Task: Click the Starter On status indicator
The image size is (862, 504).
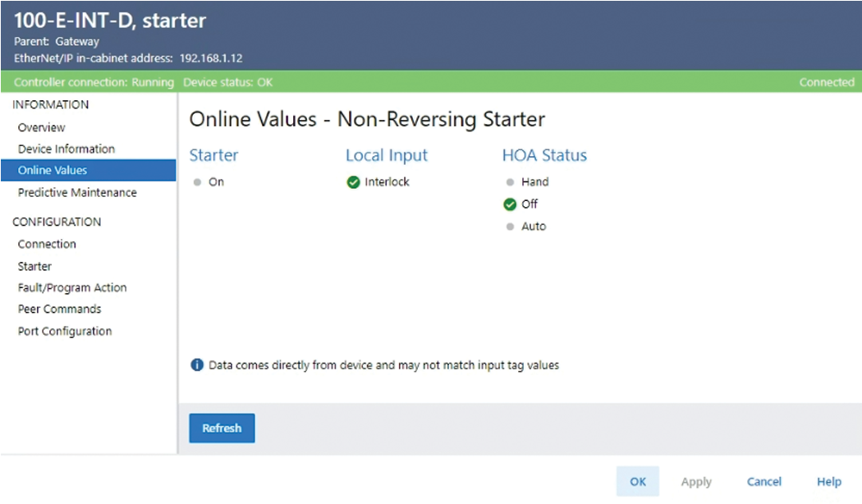Action: click(197, 182)
